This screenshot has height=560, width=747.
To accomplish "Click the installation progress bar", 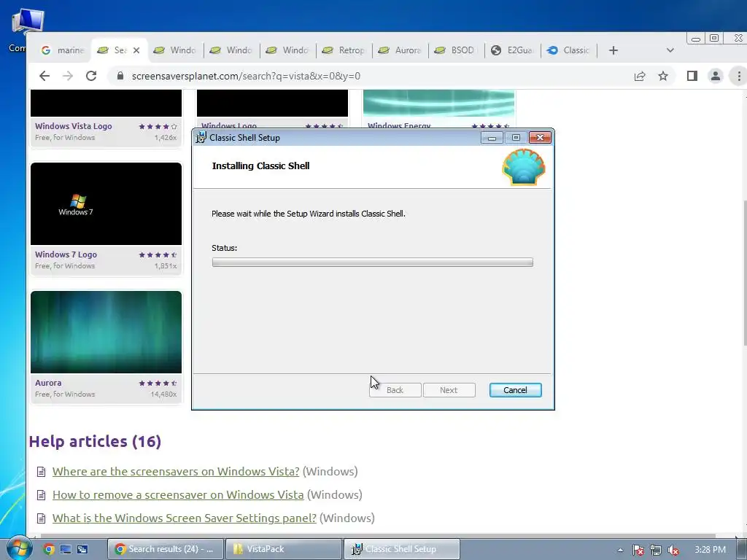I will point(373,262).
